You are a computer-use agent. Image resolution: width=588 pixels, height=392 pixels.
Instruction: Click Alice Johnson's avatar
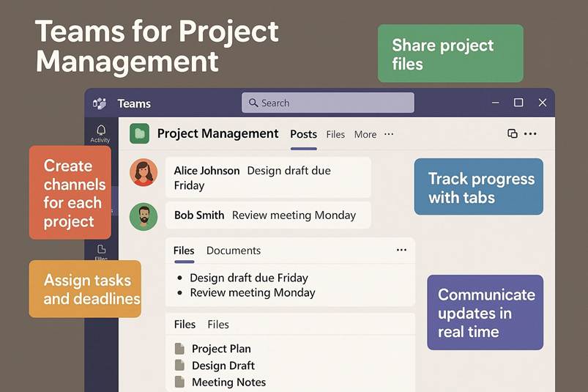pos(144,173)
